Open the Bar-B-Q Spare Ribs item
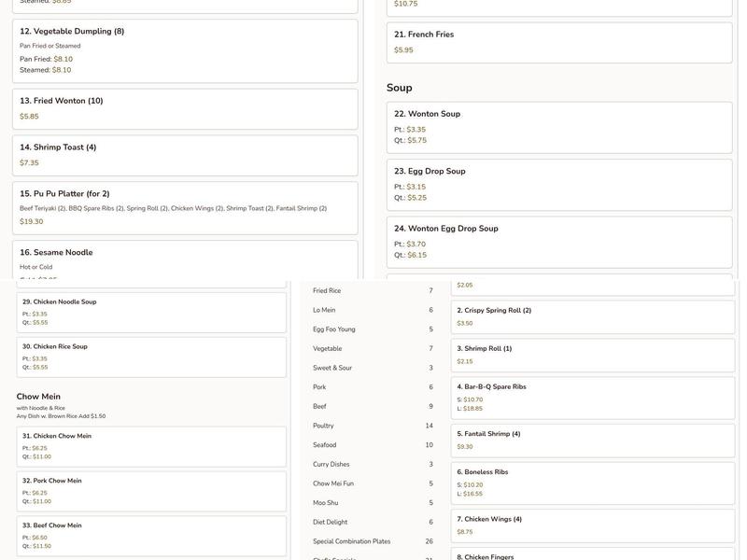Image resolution: width=747 pixels, height=560 pixels. (x=592, y=397)
